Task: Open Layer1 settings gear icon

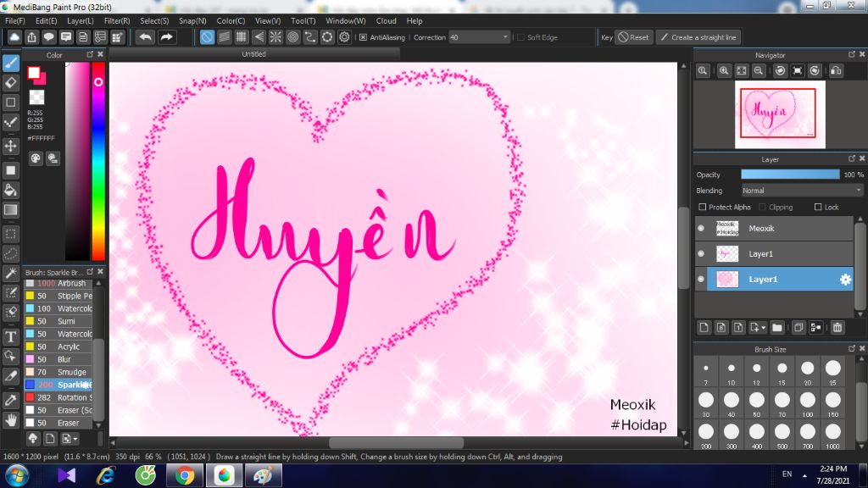Action: tap(845, 280)
